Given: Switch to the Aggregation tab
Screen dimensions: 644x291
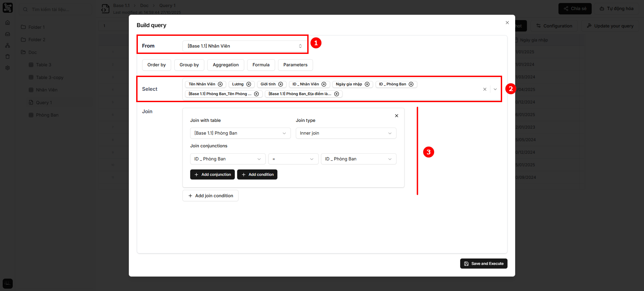Looking at the screenshot, I should click(226, 65).
